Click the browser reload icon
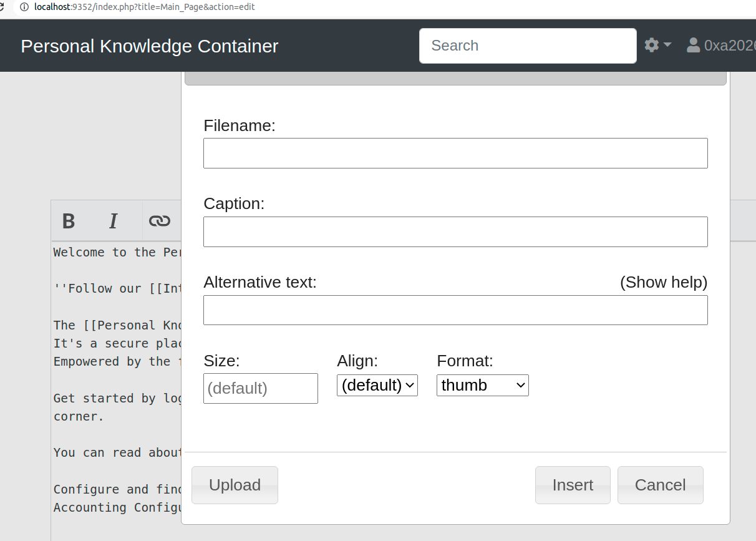The width and height of the screenshot is (756, 541). (x=2, y=7)
